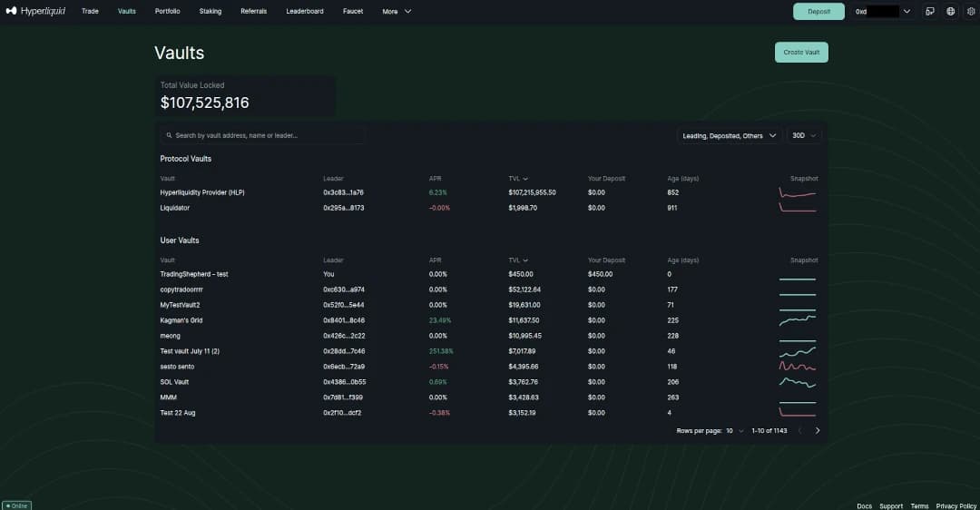
Task: Open the Vaults tab
Action: pos(127,11)
